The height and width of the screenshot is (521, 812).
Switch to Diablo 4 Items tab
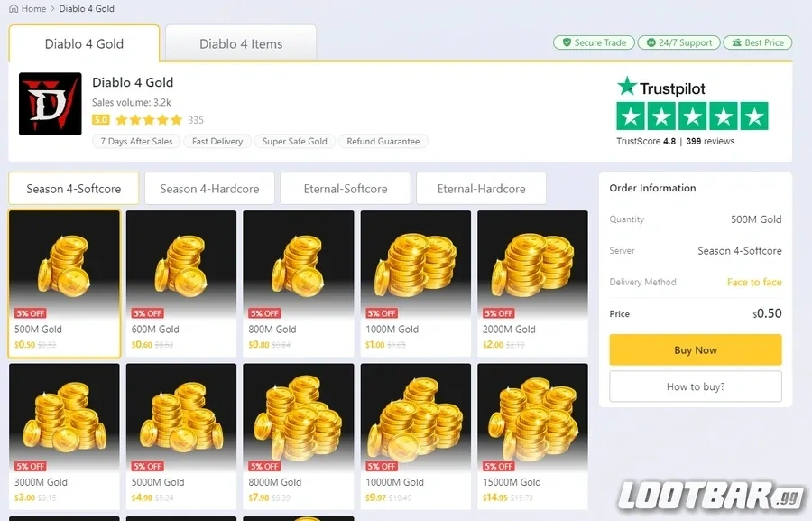tap(241, 43)
